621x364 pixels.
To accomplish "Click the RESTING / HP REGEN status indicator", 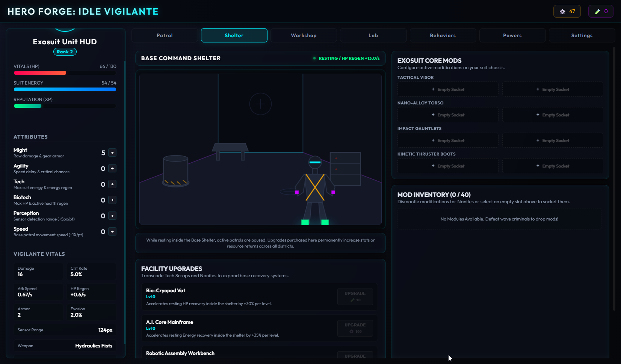I will pos(346,58).
